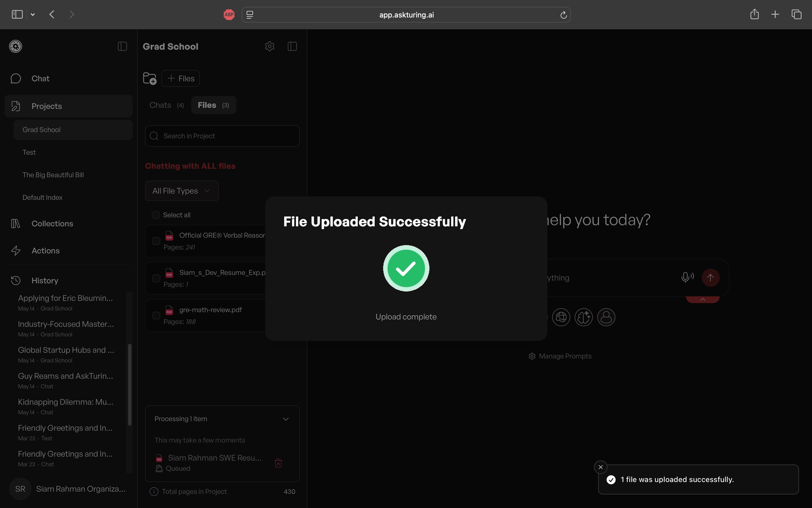Select the gre-math-review.pdf checkbox

click(x=156, y=316)
